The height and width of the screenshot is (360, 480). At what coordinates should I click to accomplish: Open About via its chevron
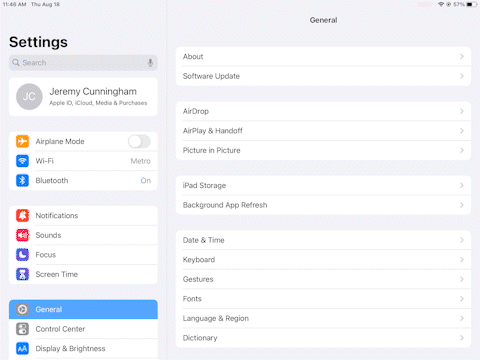click(462, 56)
